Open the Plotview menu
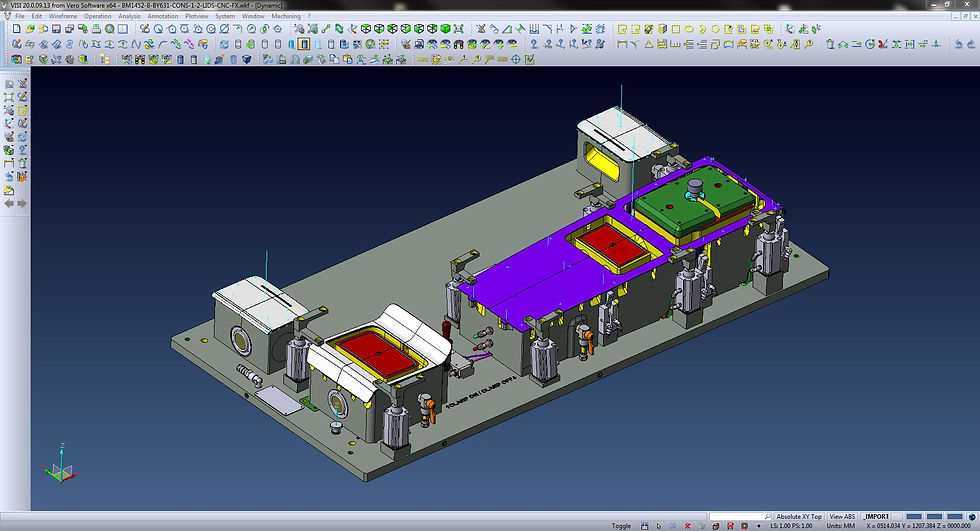This screenshot has height=531, width=980. coord(197,16)
